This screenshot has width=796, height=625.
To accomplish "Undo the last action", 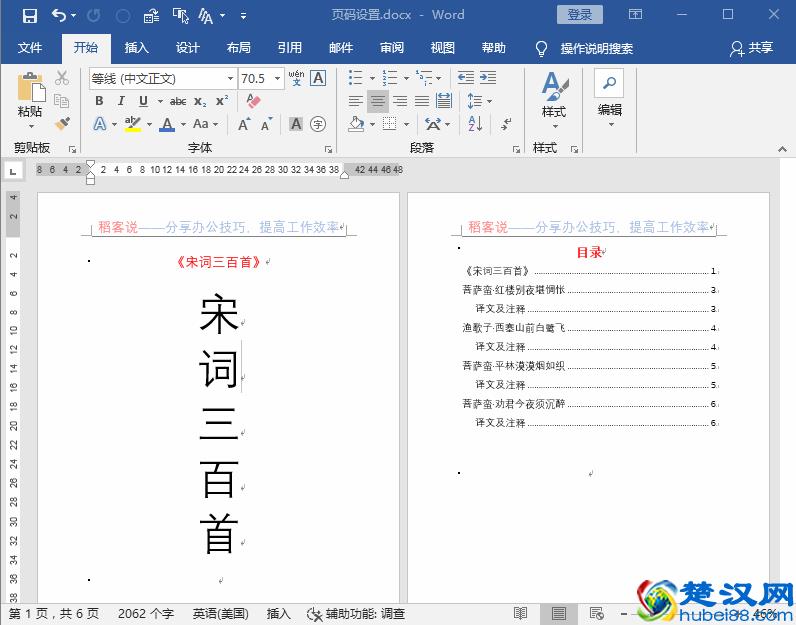I will coord(59,16).
